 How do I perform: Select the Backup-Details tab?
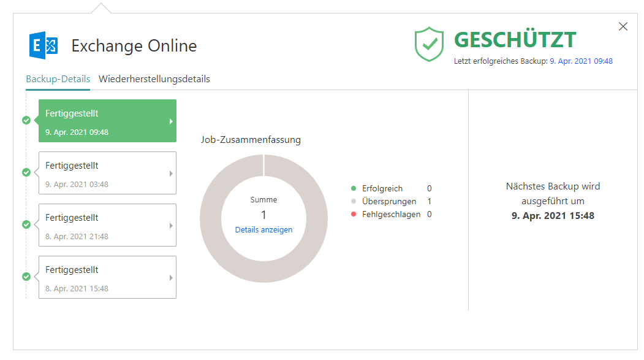point(58,79)
